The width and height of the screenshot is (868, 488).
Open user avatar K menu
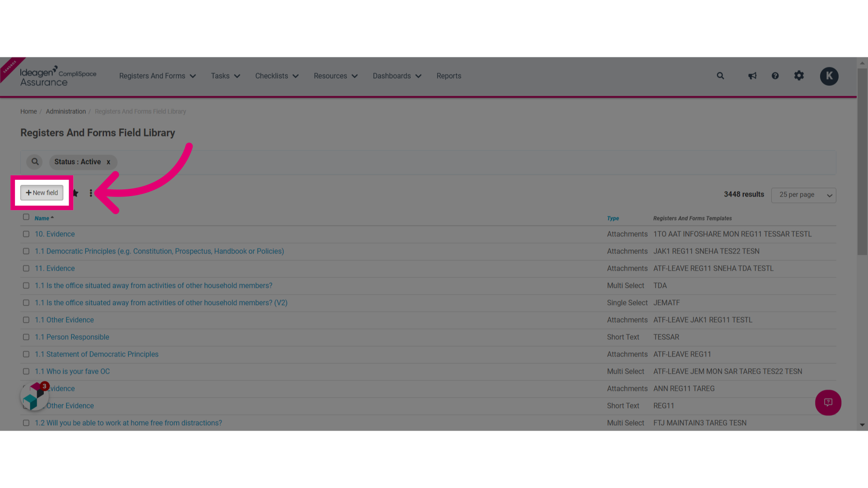[x=829, y=76]
